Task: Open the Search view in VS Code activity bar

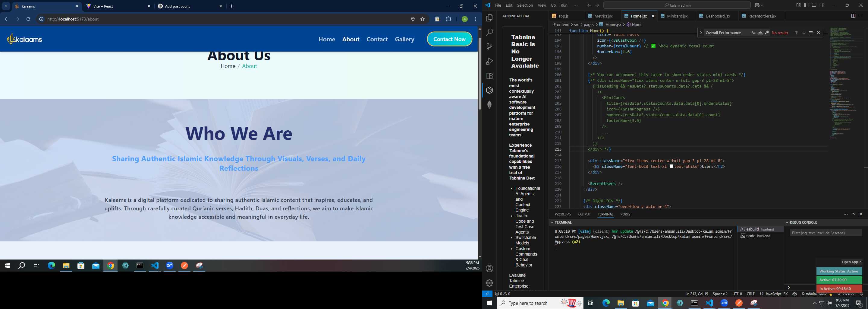Action: coord(489,32)
